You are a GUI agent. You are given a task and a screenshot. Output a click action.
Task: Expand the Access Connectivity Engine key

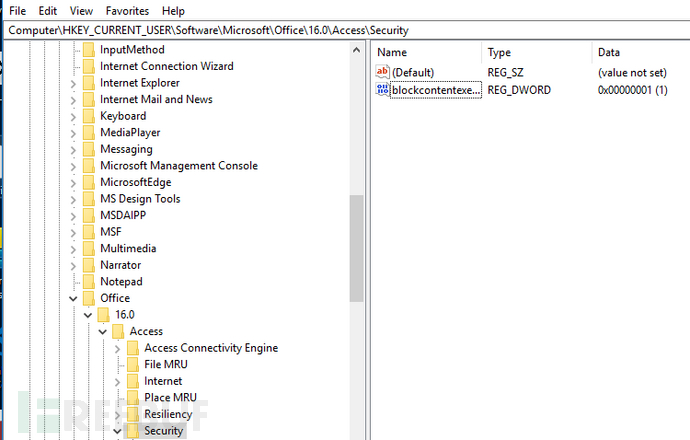pyautogui.click(x=117, y=349)
